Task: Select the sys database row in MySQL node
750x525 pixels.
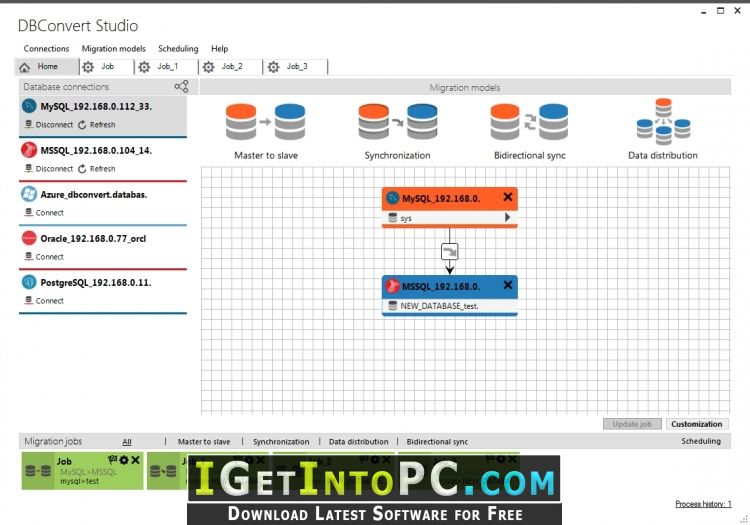Action: (x=450, y=218)
